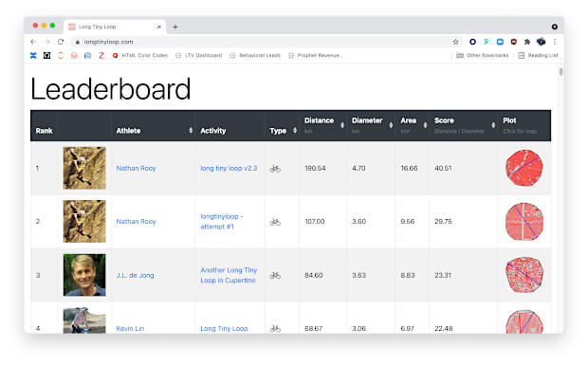Click the red shield extension icon
Viewport: 588px width, 365px height.
pyautogui.click(x=514, y=42)
